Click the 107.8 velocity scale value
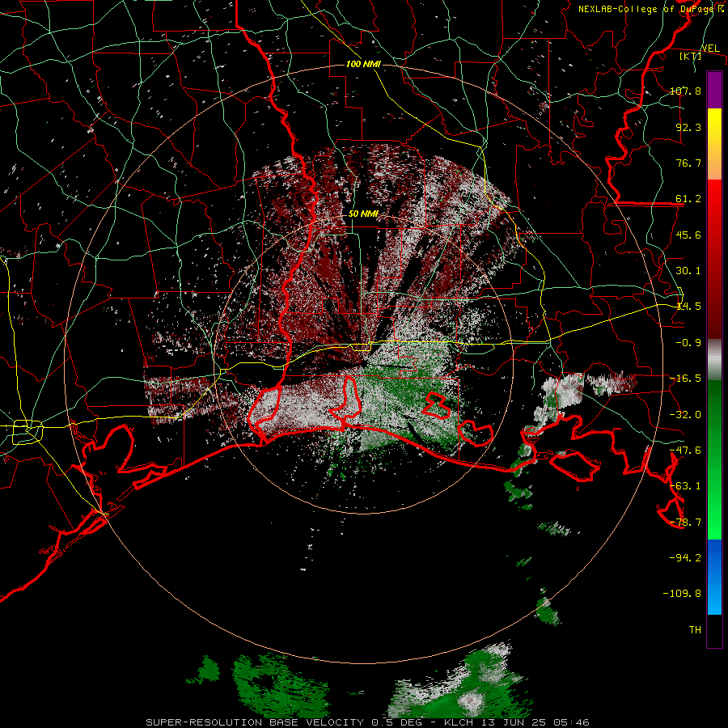Viewport: 728px width, 728px height. 685,91
